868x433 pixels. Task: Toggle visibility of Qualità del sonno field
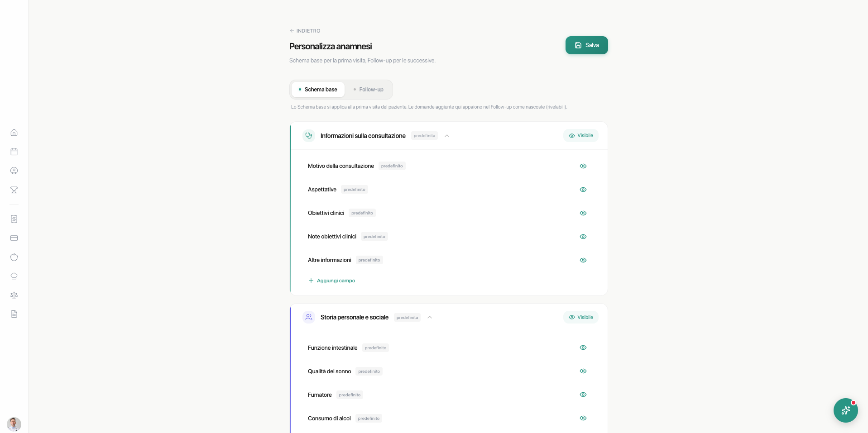tap(583, 371)
